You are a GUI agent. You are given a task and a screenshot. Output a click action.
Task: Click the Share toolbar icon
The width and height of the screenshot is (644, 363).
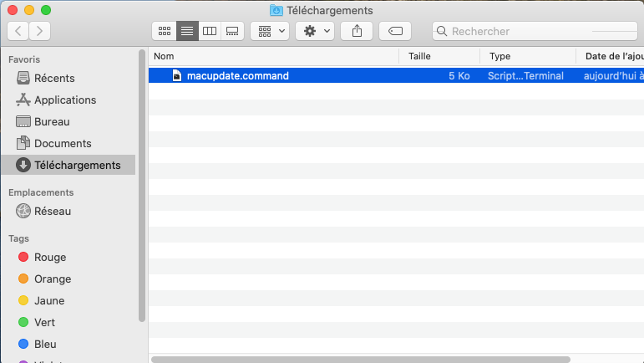pyautogui.click(x=357, y=31)
